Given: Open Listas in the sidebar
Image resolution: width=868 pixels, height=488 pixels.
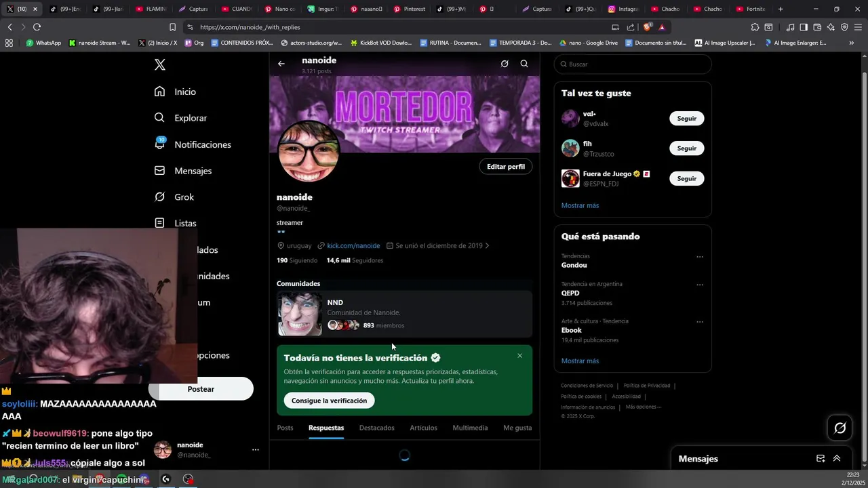Looking at the screenshot, I should pyautogui.click(x=176, y=223).
